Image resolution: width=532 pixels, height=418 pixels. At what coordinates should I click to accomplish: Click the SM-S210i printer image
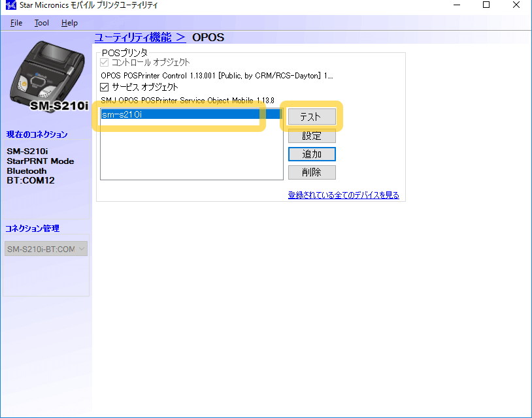tap(44, 76)
